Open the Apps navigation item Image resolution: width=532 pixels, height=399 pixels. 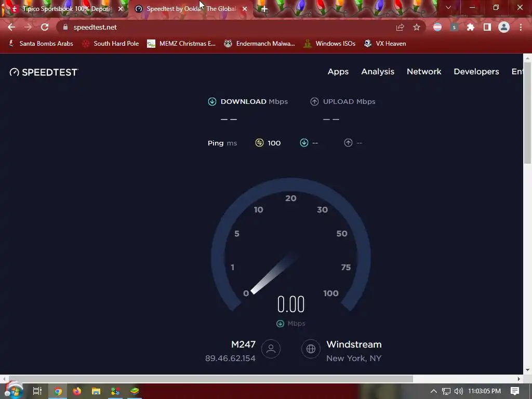click(x=338, y=72)
